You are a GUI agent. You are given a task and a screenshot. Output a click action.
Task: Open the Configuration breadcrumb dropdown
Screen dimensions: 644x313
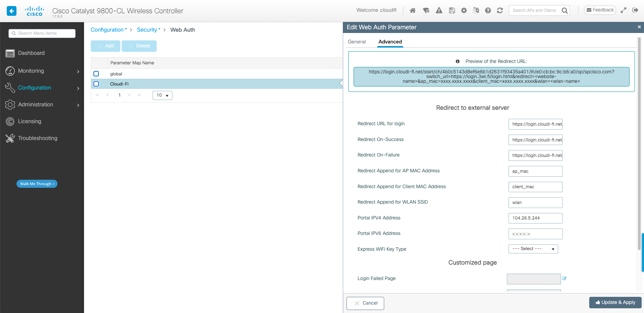click(x=109, y=30)
